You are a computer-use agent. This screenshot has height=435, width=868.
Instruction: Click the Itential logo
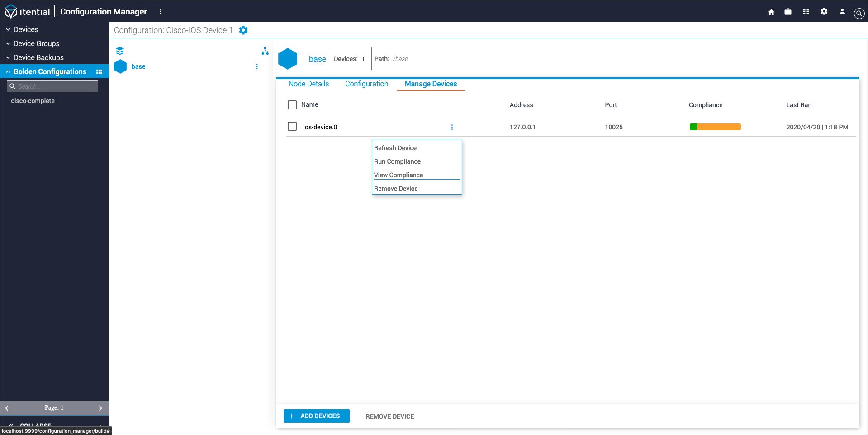tap(27, 11)
